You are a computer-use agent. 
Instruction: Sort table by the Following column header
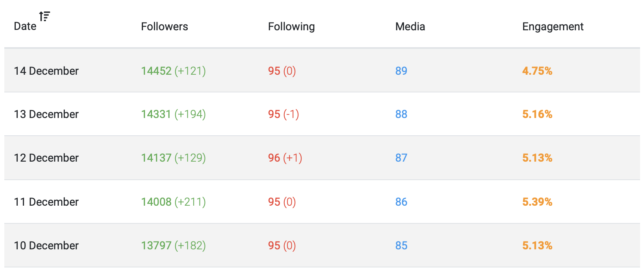291,27
